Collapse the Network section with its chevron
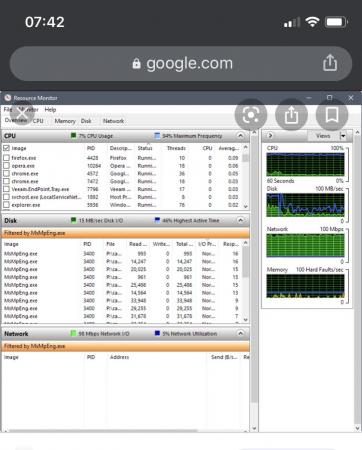This screenshot has height=450, width=362. click(x=240, y=333)
